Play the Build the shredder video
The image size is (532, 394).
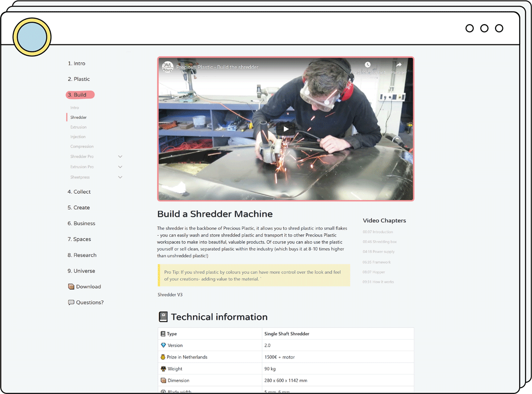[x=286, y=129]
